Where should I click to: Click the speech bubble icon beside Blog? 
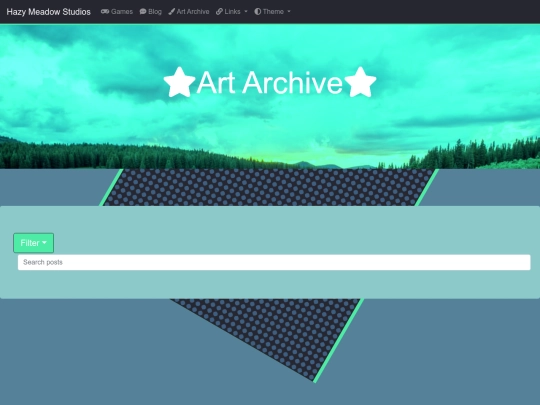click(143, 12)
